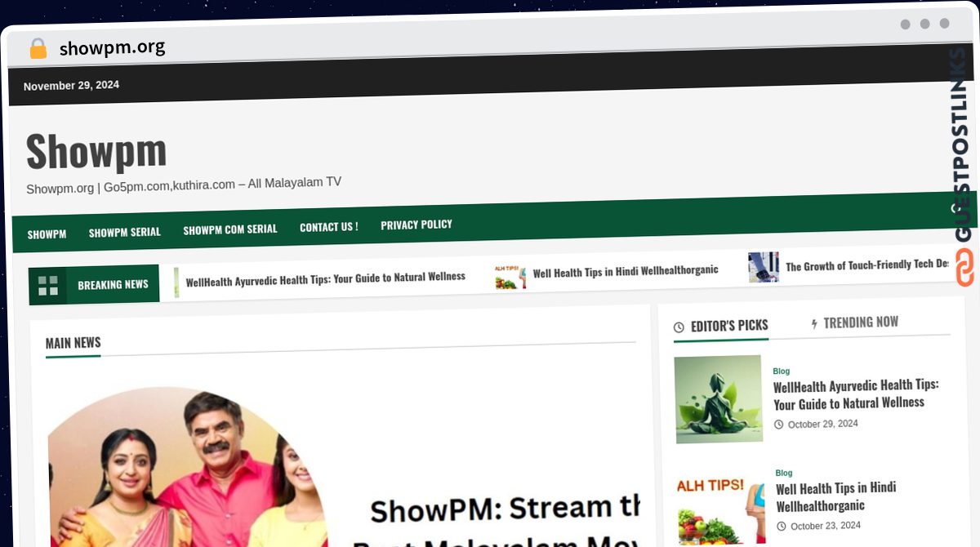Click the showpm.org address bar URL
The width and height of the screenshot is (980, 547).
coord(112,47)
